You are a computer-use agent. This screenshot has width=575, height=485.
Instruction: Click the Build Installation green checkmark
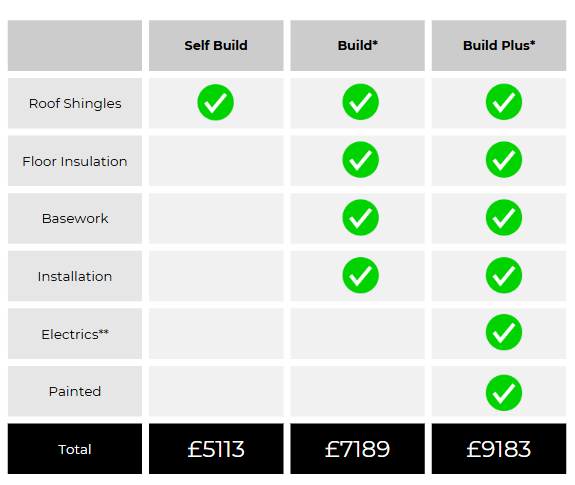360,275
